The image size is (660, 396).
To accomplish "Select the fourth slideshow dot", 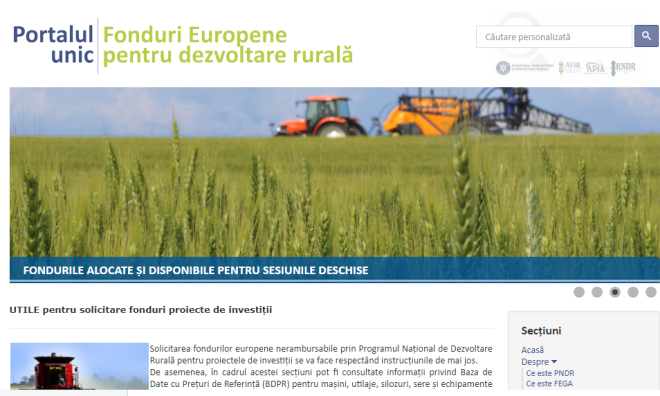I will 633,292.
